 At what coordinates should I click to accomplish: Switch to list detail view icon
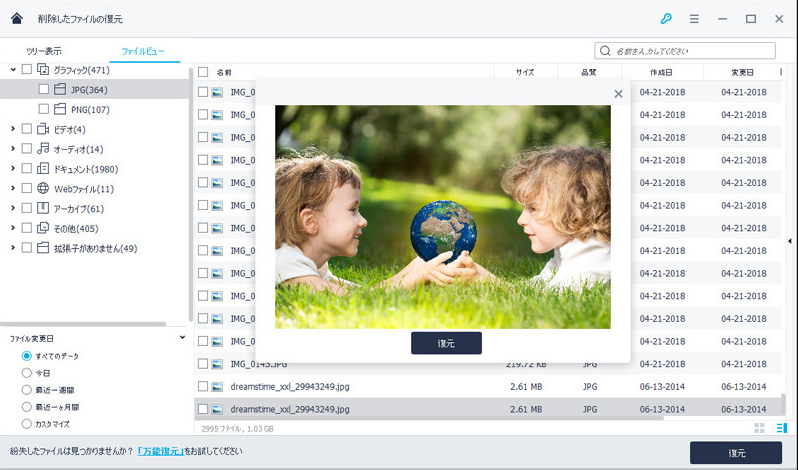coord(781,428)
